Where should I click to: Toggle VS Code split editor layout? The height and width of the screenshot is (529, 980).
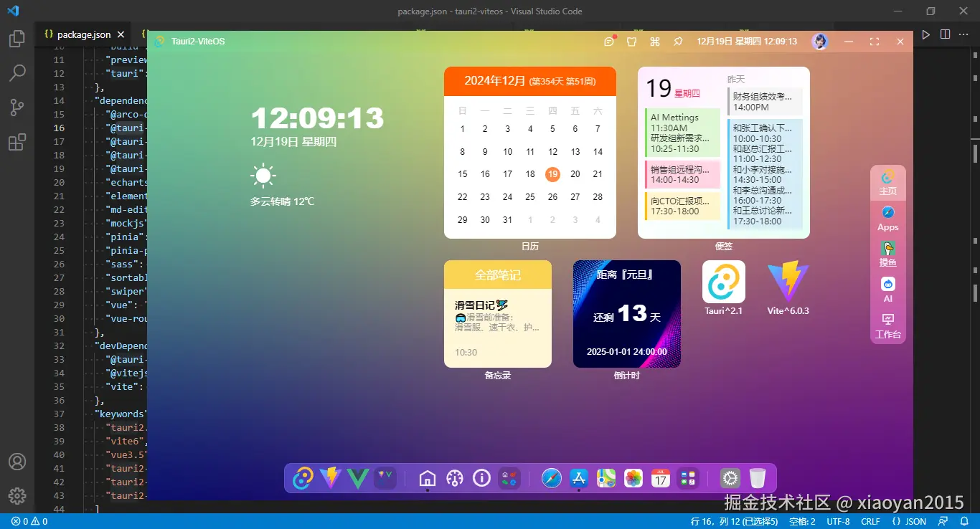point(946,34)
